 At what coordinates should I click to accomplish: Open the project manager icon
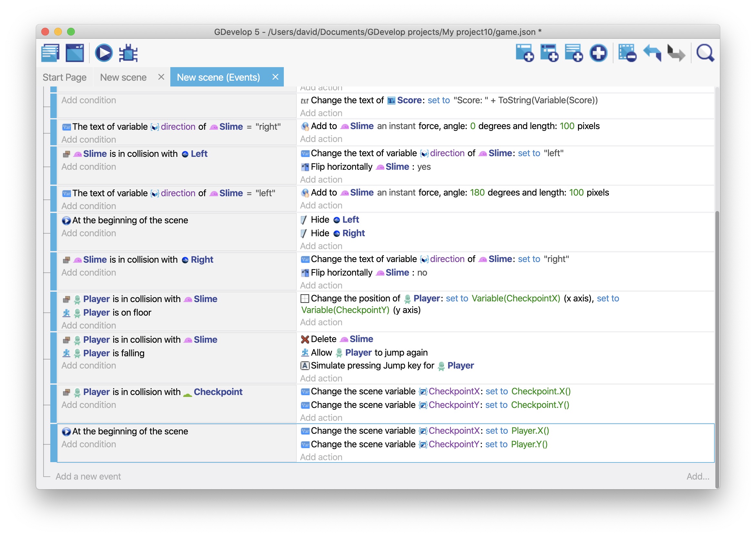point(50,53)
